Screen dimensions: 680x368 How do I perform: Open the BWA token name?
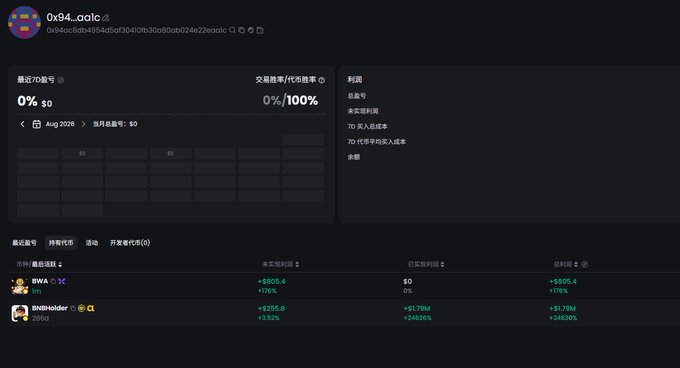pyautogui.click(x=40, y=281)
